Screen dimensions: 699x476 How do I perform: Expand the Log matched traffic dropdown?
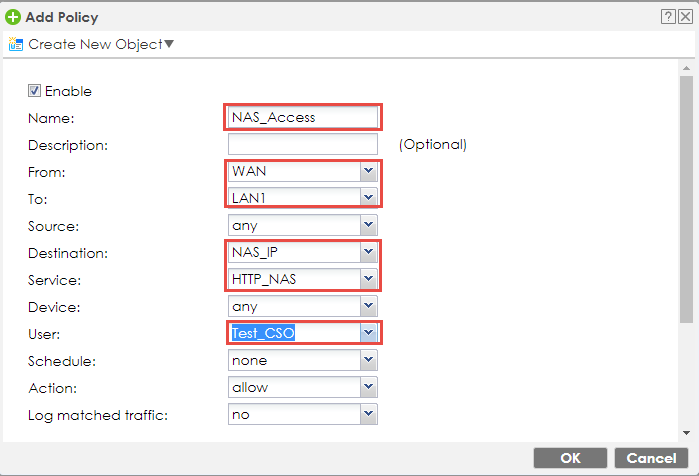coord(368,413)
